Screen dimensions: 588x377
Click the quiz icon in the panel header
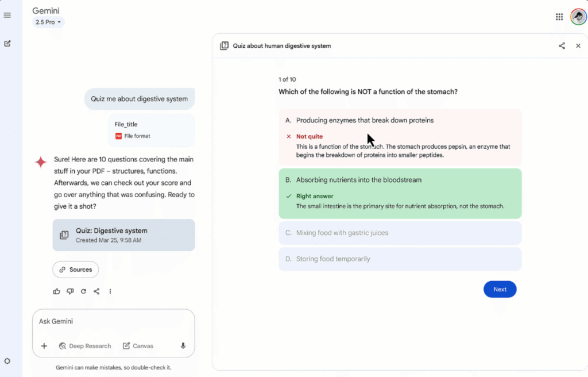click(225, 46)
